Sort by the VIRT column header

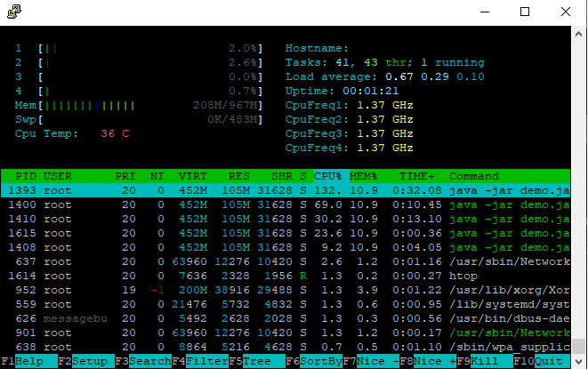(192, 176)
